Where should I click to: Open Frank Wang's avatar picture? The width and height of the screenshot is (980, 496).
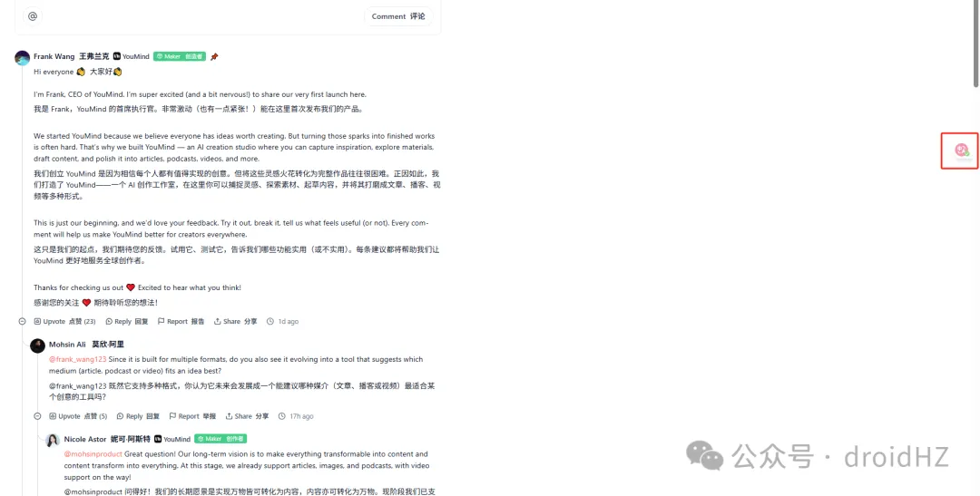(23, 58)
